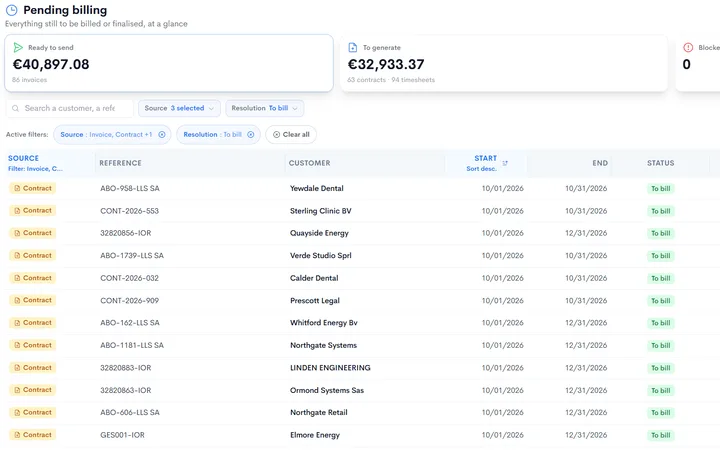The image size is (720, 450).
Task: Select the Blocked summary card
Action: 698,63
